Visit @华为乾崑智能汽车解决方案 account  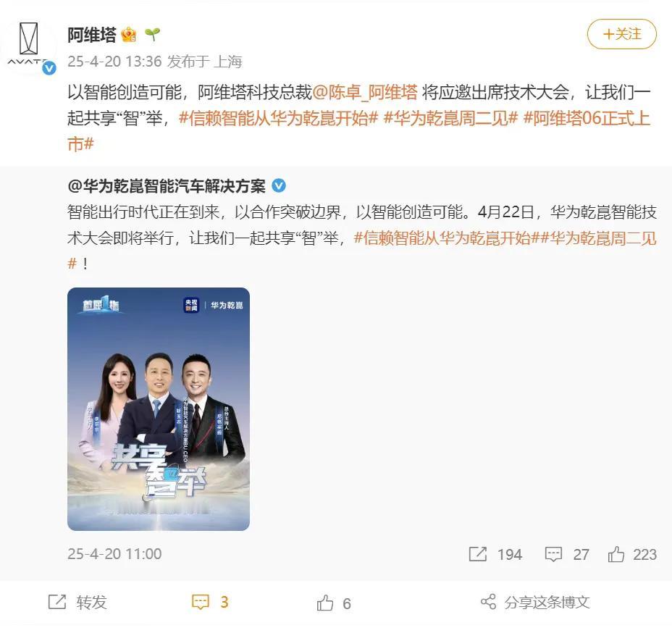[x=167, y=186]
